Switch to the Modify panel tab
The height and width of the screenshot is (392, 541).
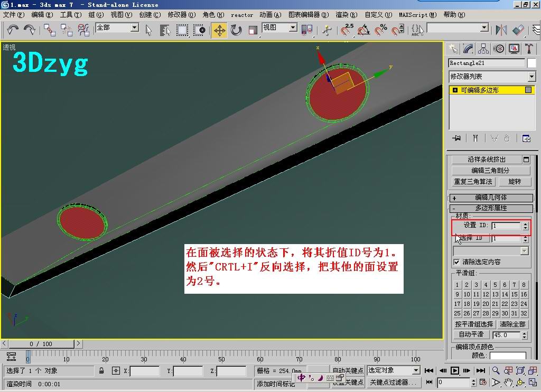pyautogui.click(x=468, y=49)
